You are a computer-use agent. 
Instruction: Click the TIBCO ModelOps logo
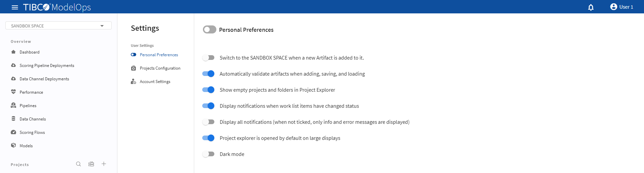point(57,7)
